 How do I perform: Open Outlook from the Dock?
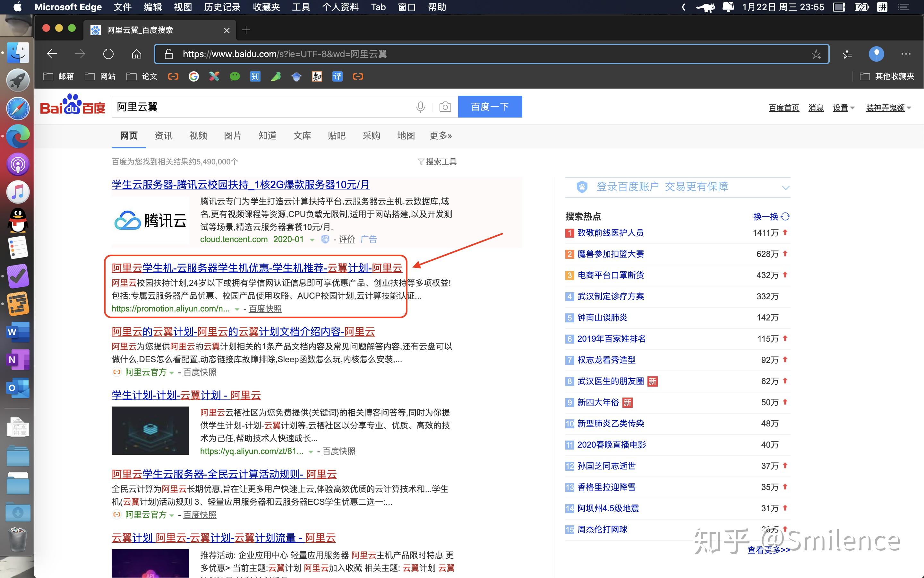tap(18, 388)
